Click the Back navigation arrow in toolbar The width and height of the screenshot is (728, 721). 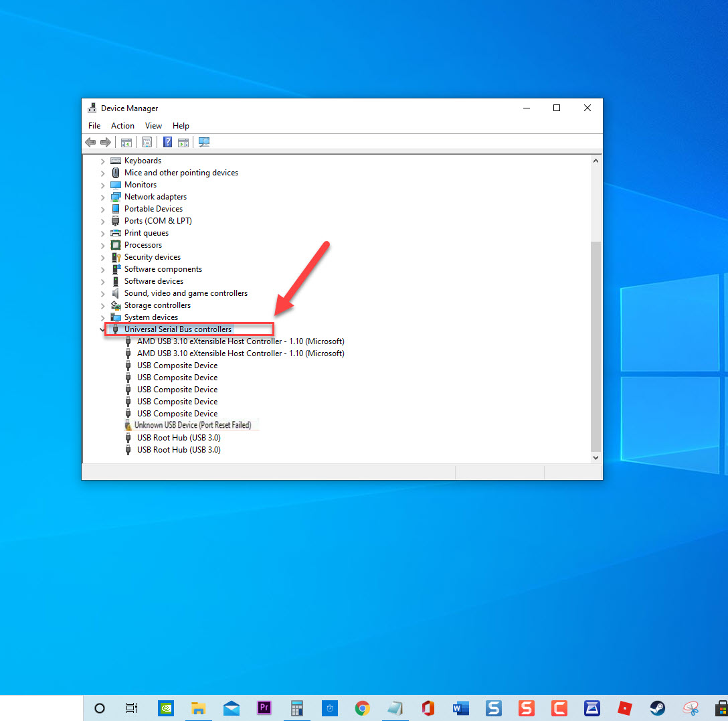click(x=90, y=142)
